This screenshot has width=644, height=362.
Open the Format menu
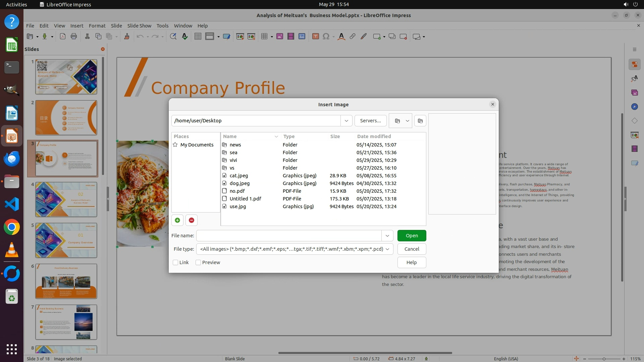pyautogui.click(x=97, y=25)
